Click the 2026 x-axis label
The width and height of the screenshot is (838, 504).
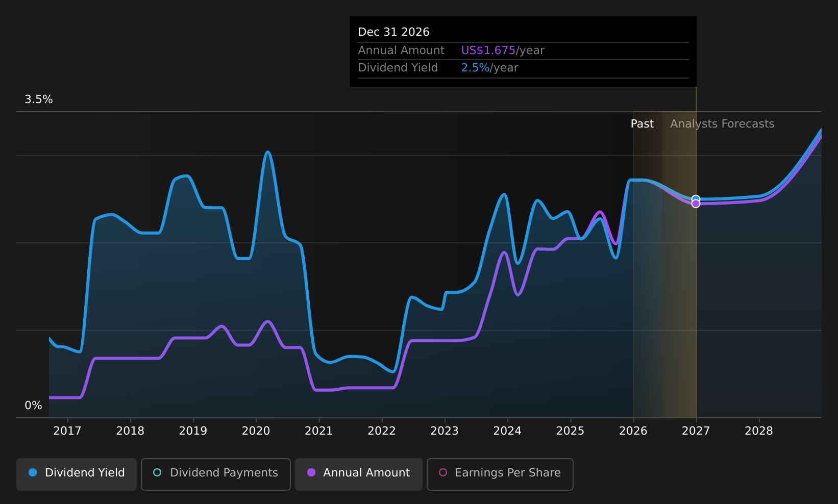[633, 431]
